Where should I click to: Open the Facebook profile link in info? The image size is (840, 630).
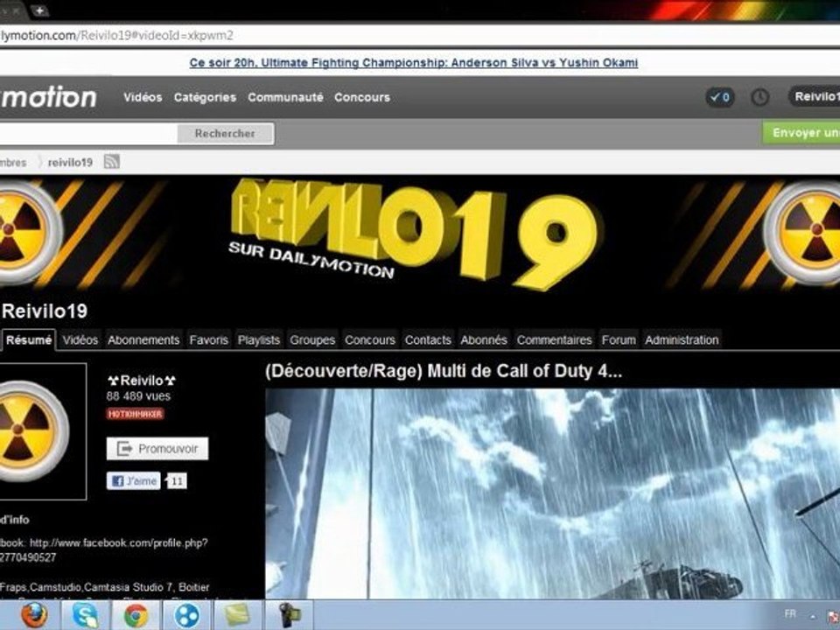point(104,549)
